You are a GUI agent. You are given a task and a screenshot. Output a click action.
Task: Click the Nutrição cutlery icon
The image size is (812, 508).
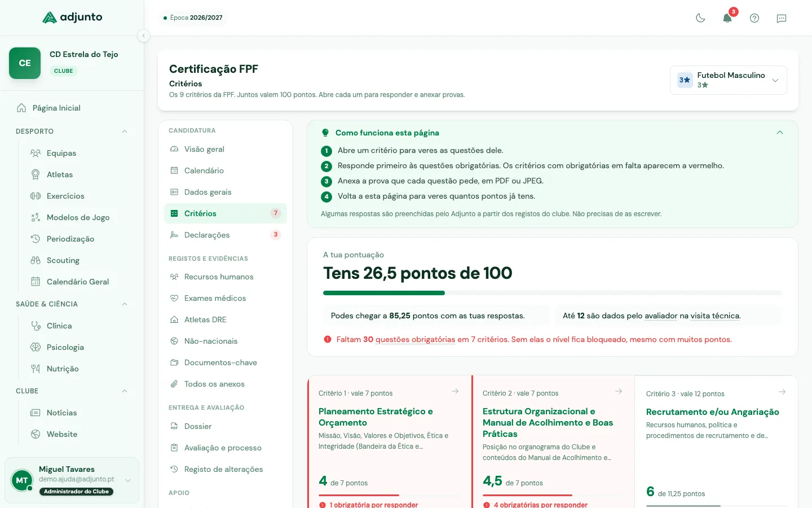pyautogui.click(x=36, y=369)
